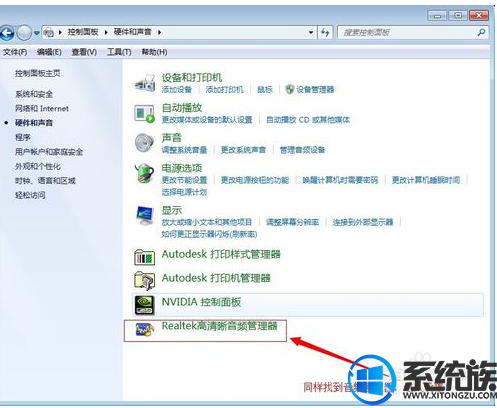Click the 电源选项 battery icon
Screen dimensions: 497x408
(144, 173)
